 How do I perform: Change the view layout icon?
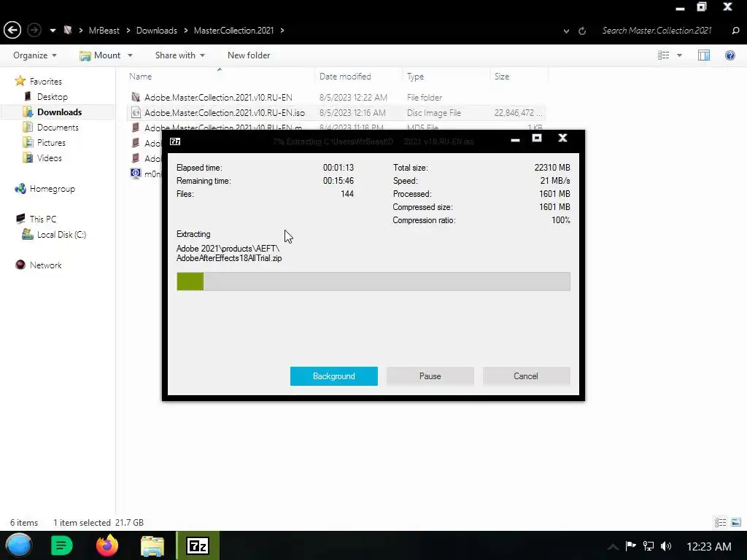(x=663, y=55)
